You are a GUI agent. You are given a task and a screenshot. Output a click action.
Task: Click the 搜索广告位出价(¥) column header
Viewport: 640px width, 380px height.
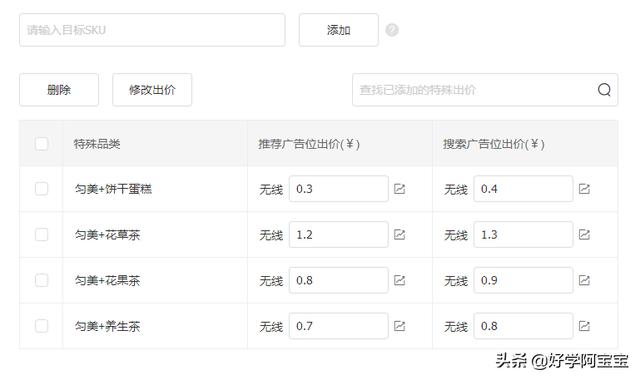pos(494,144)
